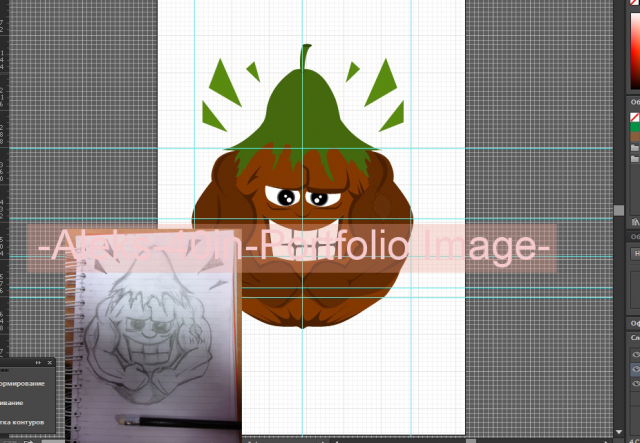Screen dimensions: 640x443
Task: Open the 'ормирование' (Transform) panel section
Action: click(x=23, y=384)
